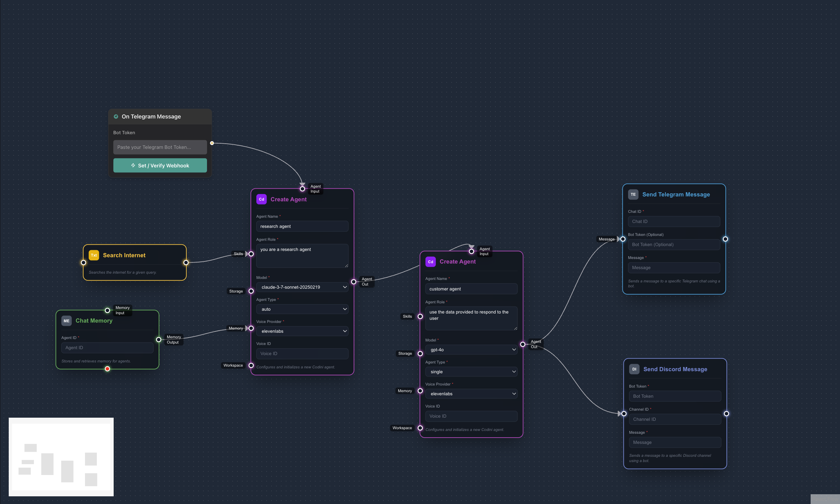
Task: Open Agent Type dropdown showing single
Action: pyautogui.click(x=471, y=372)
